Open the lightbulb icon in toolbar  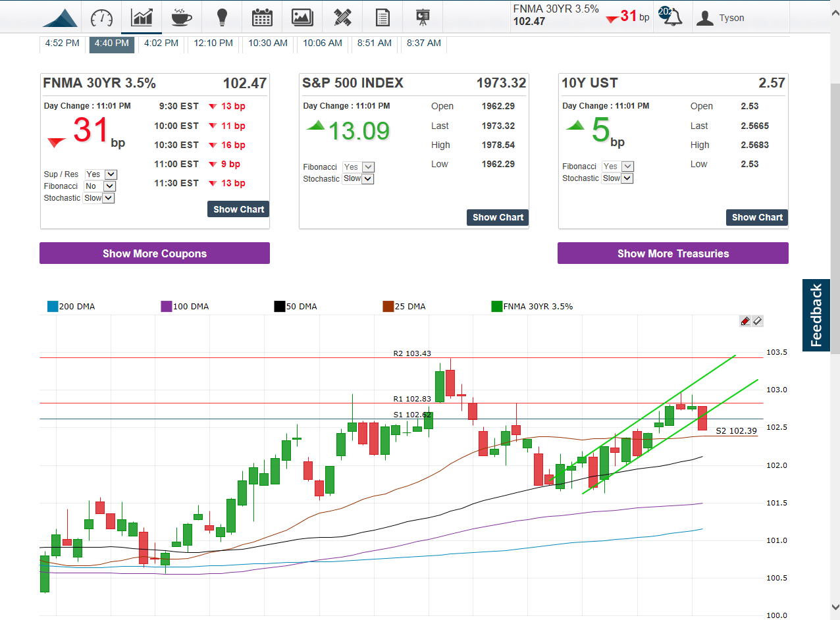(x=222, y=17)
